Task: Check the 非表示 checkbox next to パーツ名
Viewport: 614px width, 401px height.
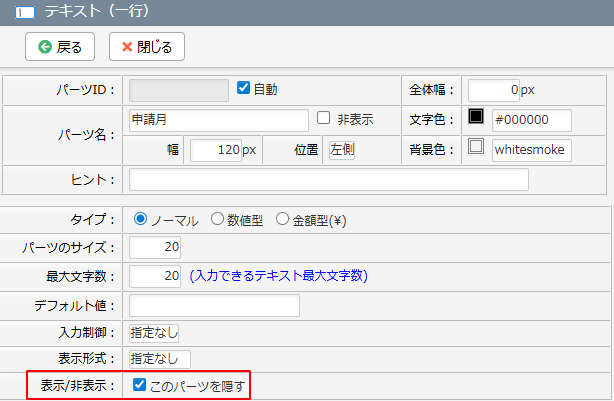Action: click(x=323, y=118)
